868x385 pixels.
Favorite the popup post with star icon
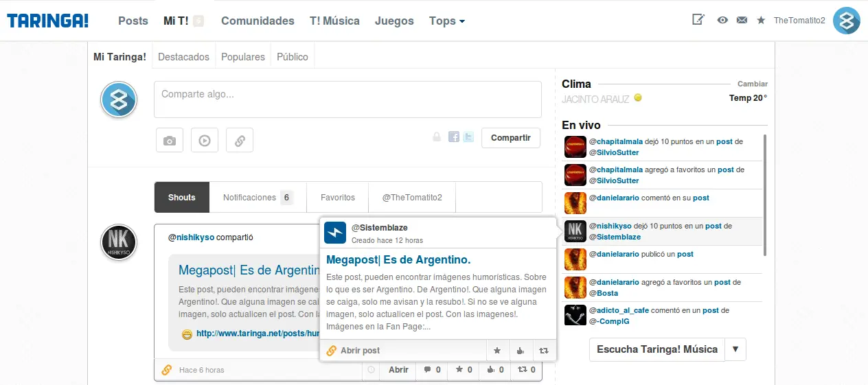(x=497, y=350)
